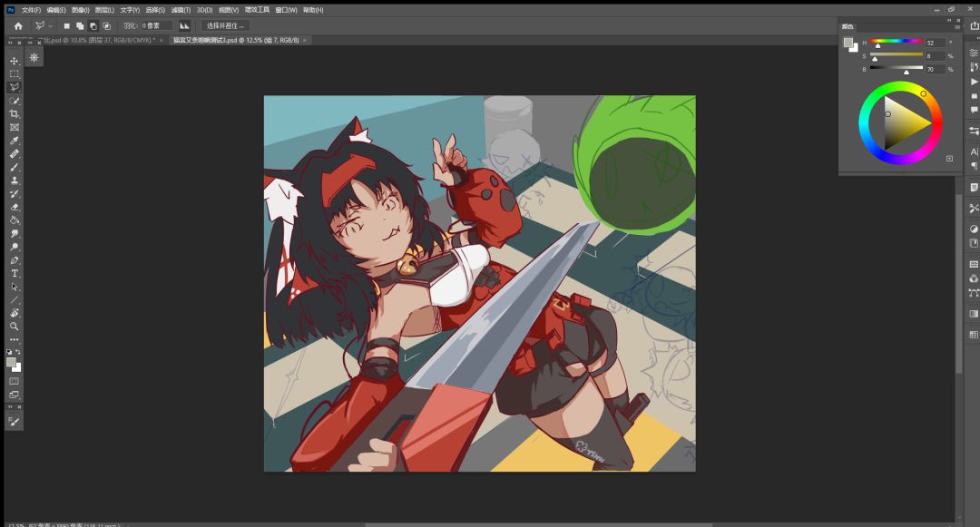Open the 窗口(W) menu
The image size is (980, 527).
(286, 10)
